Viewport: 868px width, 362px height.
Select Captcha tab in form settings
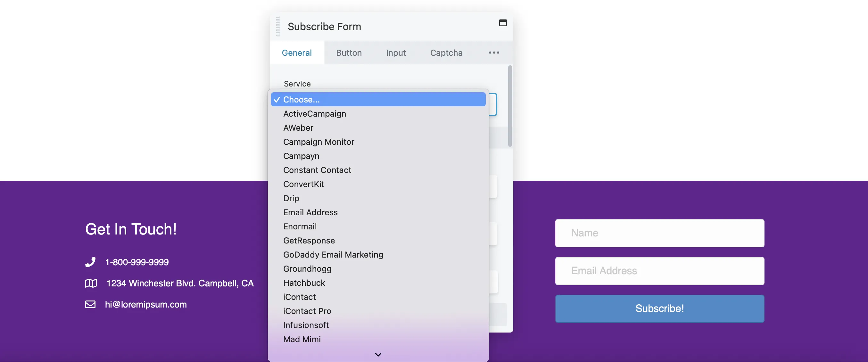(447, 53)
